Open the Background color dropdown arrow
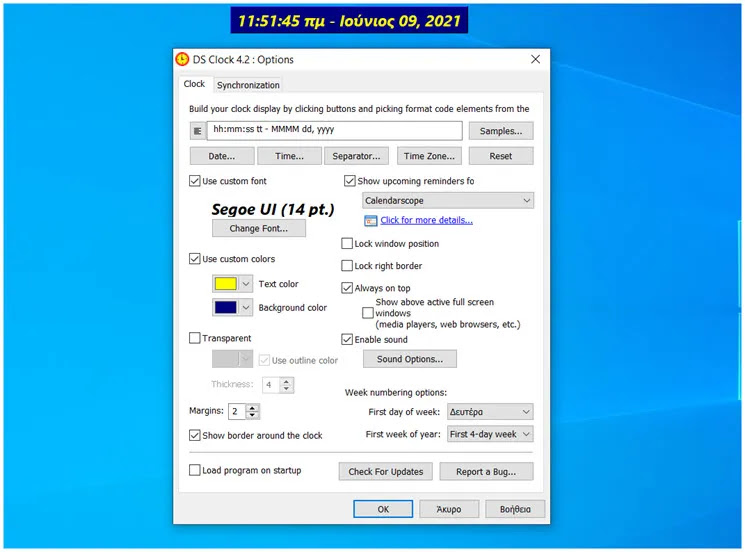The width and height of the screenshot is (745, 552). click(x=246, y=307)
